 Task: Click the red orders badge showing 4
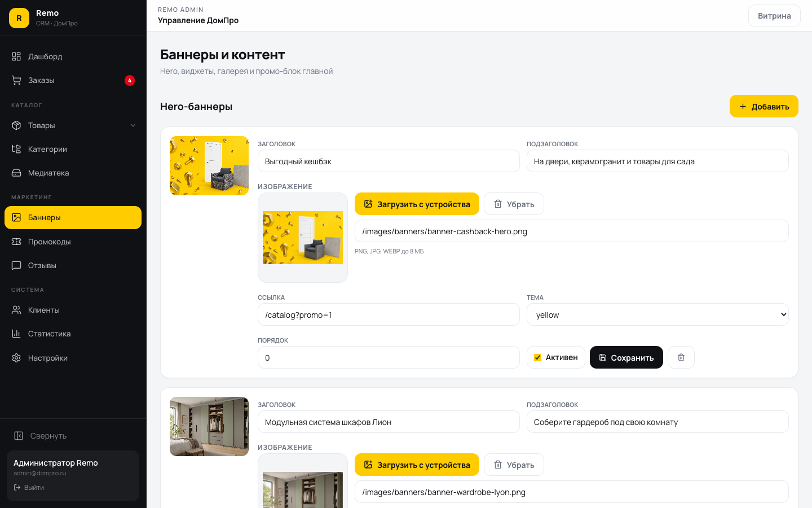(130, 80)
